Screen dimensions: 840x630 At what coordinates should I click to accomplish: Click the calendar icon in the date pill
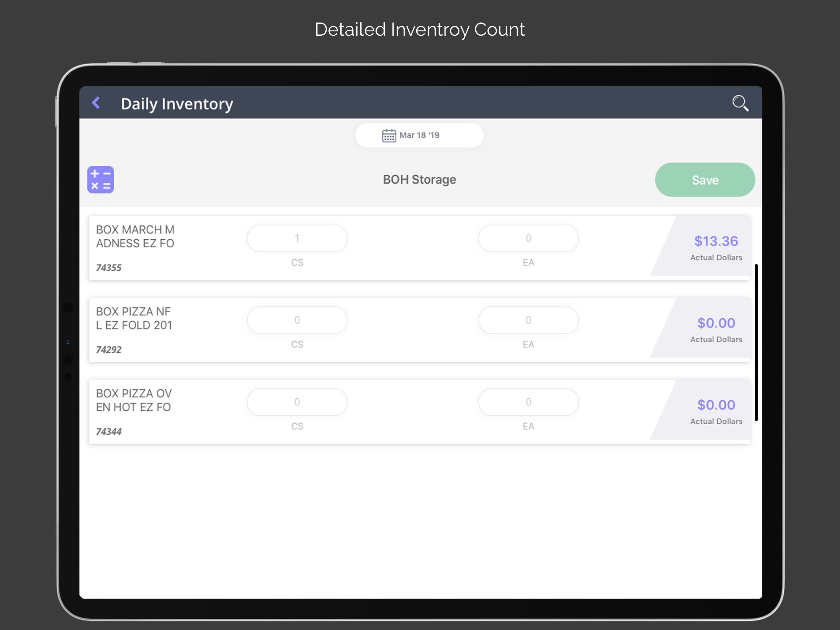click(x=389, y=135)
